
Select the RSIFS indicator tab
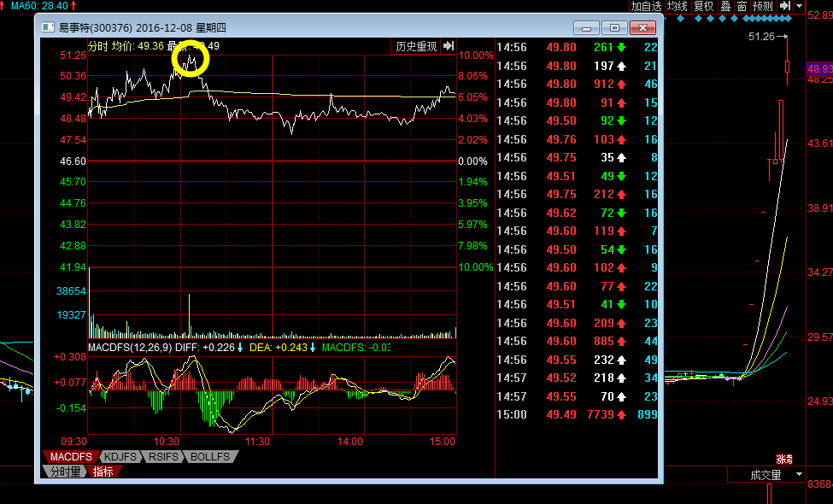pos(164,457)
